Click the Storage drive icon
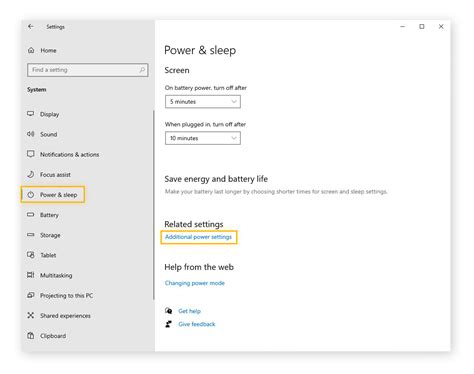Screen dimensions: 474x374 tap(31, 235)
